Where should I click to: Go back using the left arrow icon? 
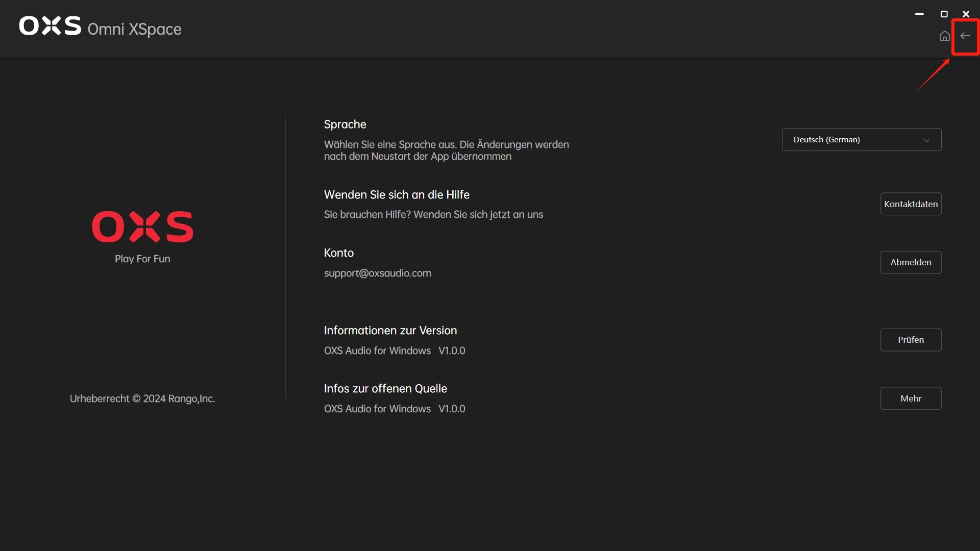point(965,36)
